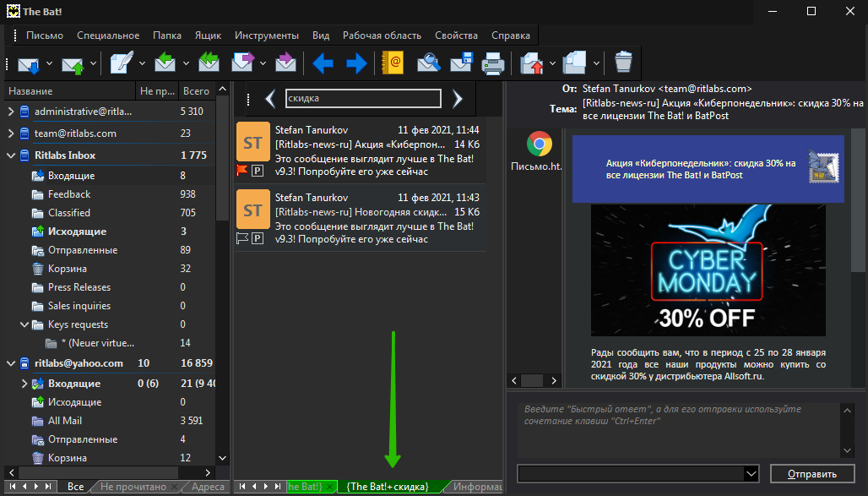Jump to previous search result in message list
This screenshot has height=496, width=868.
pyautogui.click(x=270, y=99)
